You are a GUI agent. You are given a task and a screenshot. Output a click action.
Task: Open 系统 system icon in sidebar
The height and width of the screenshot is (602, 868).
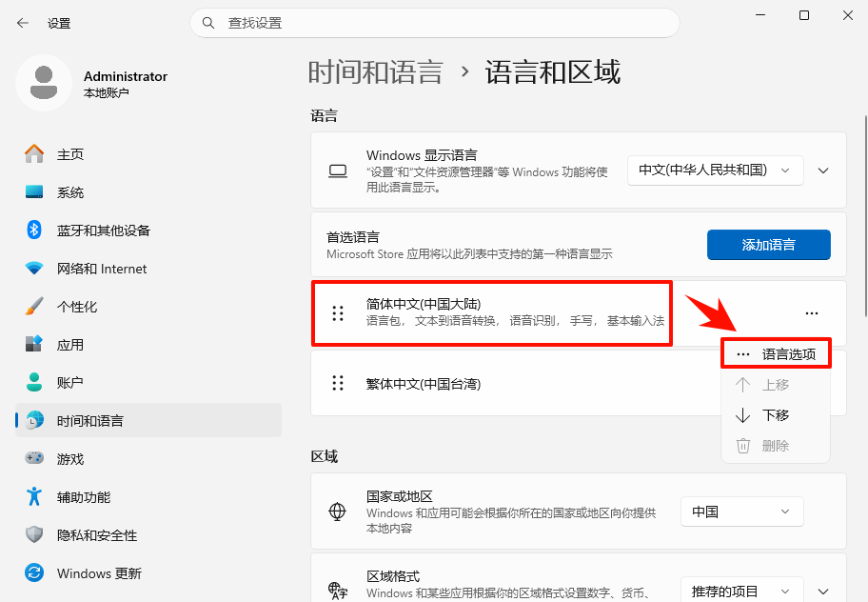click(x=34, y=192)
